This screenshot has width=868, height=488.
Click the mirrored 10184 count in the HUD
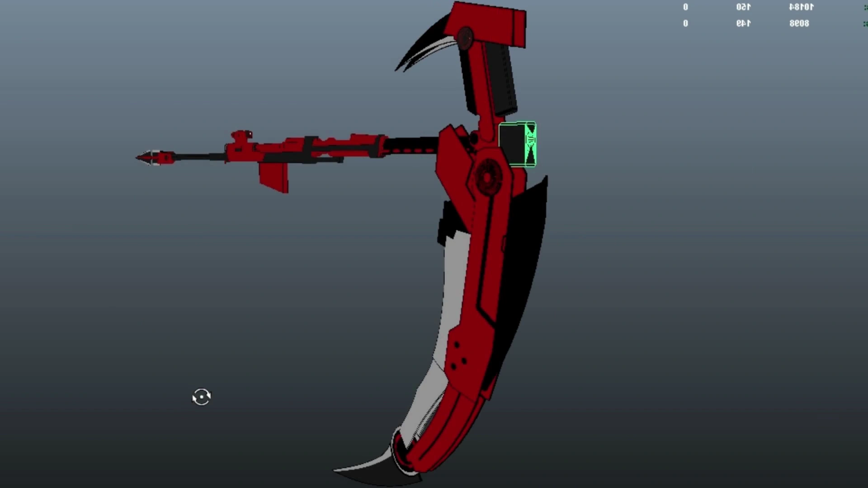801,7
